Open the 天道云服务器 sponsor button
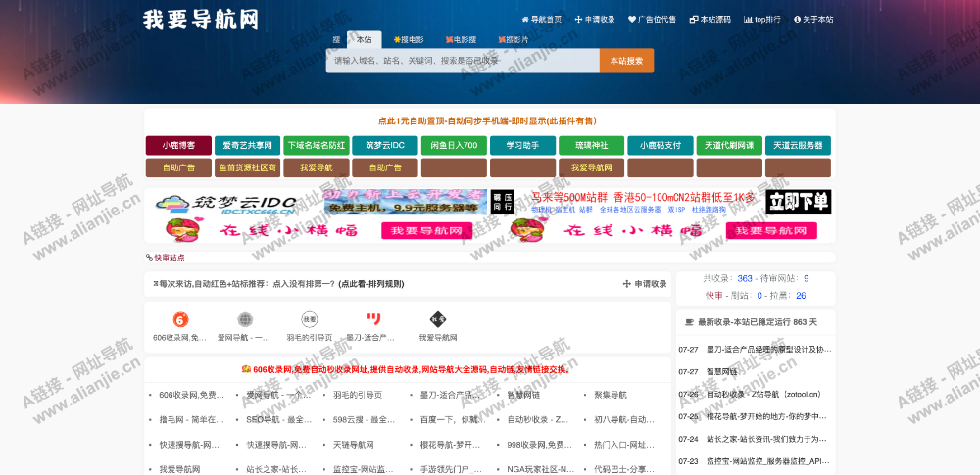This screenshot has height=475, width=980. tap(798, 146)
